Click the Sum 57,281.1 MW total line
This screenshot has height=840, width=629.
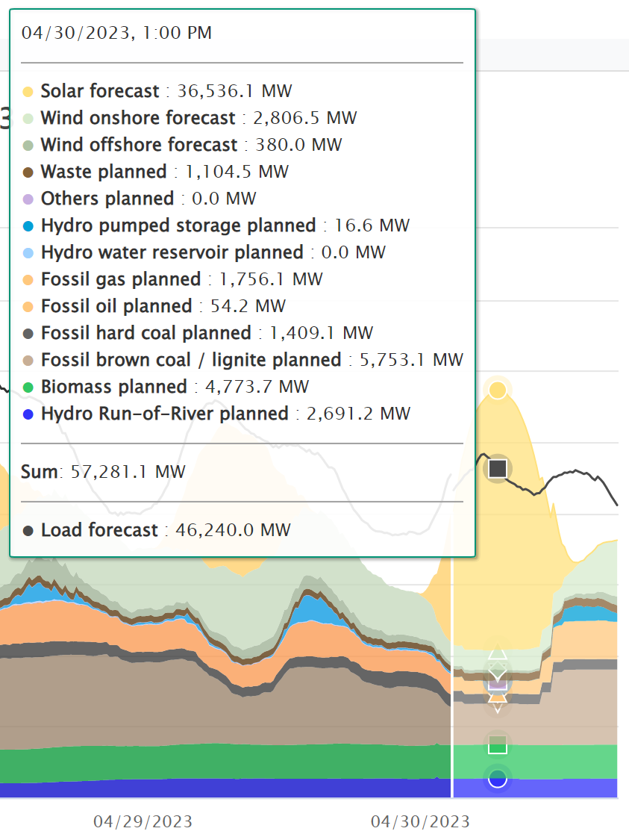coord(103,472)
